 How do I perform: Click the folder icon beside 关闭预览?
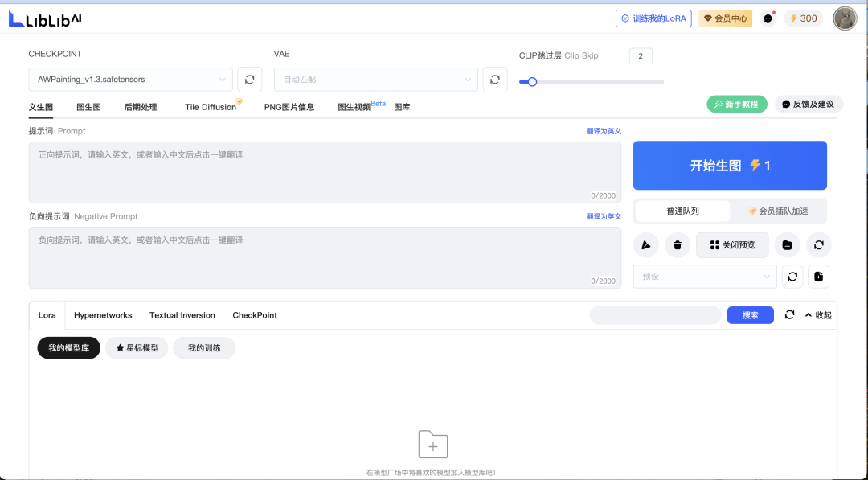[x=788, y=245]
